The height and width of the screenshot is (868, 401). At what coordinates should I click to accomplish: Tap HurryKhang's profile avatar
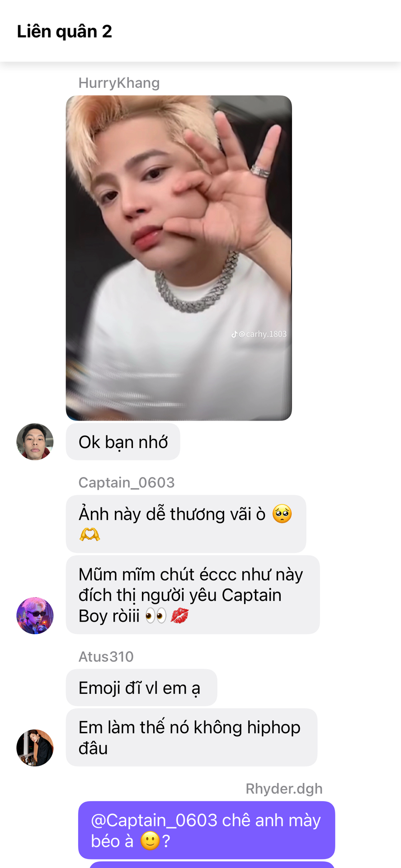pos(35,442)
